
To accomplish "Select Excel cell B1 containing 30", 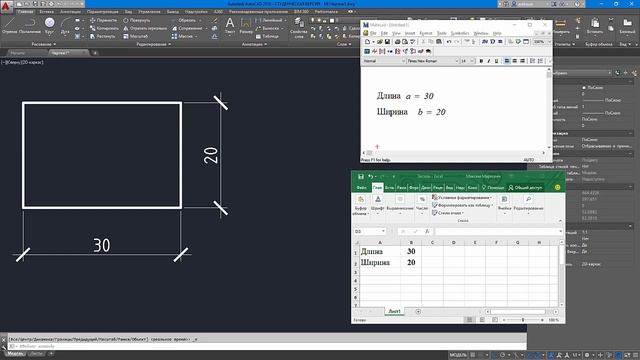I will pos(411,251).
